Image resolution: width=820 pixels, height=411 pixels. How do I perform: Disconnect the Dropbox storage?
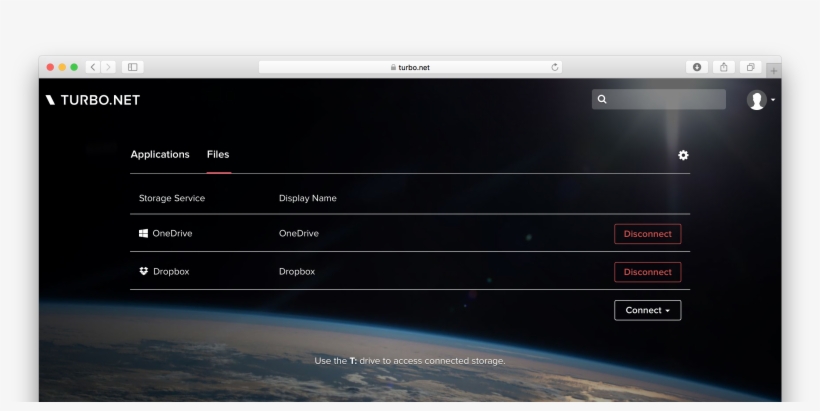tap(647, 272)
